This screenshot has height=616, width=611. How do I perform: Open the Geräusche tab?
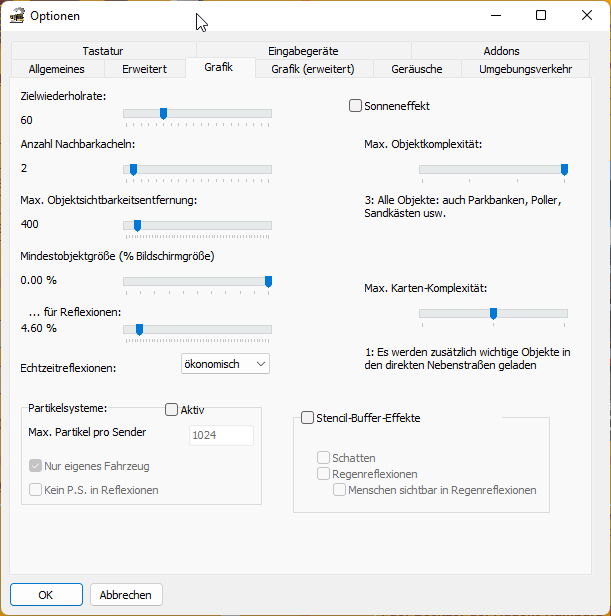[418, 69]
